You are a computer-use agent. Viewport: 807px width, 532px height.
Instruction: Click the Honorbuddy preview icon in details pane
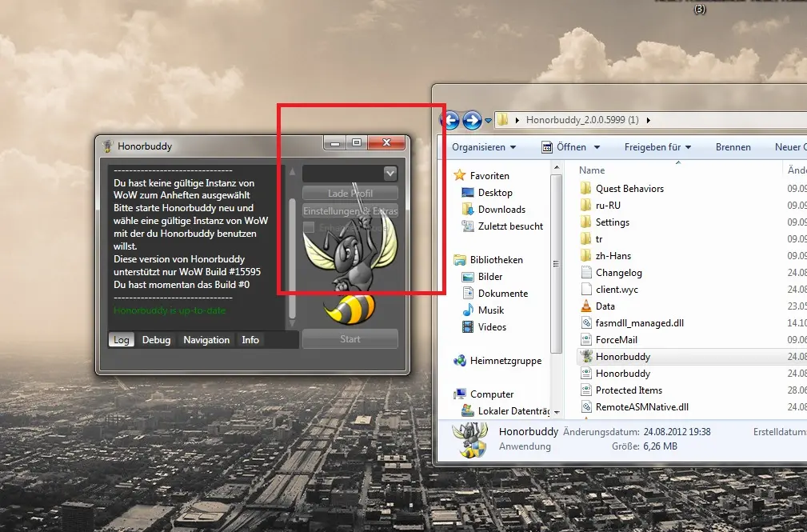pyautogui.click(x=469, y=440)
